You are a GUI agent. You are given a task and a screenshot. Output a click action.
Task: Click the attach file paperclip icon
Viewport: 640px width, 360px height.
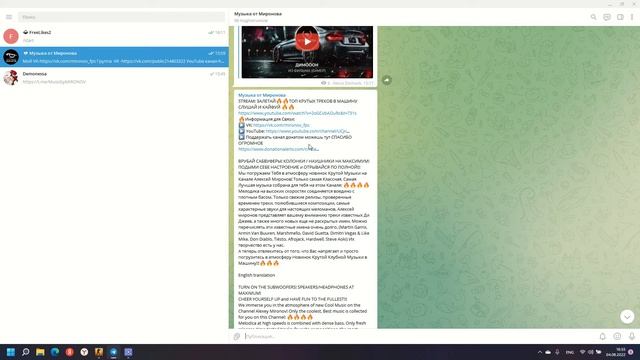click(237, 336)
